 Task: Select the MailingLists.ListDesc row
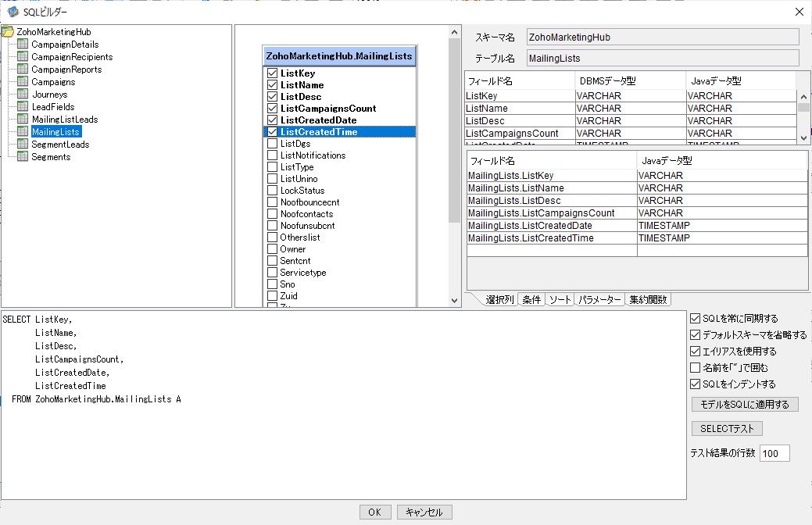(x=637, y=200)
